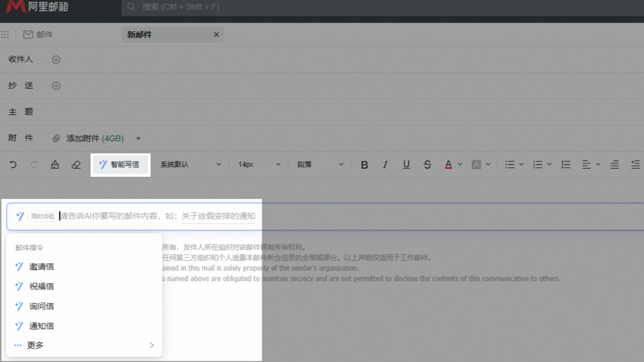This screenshot has height=362, width=644.
Task: Click the format painter icon
Action: tap(55, 164)
